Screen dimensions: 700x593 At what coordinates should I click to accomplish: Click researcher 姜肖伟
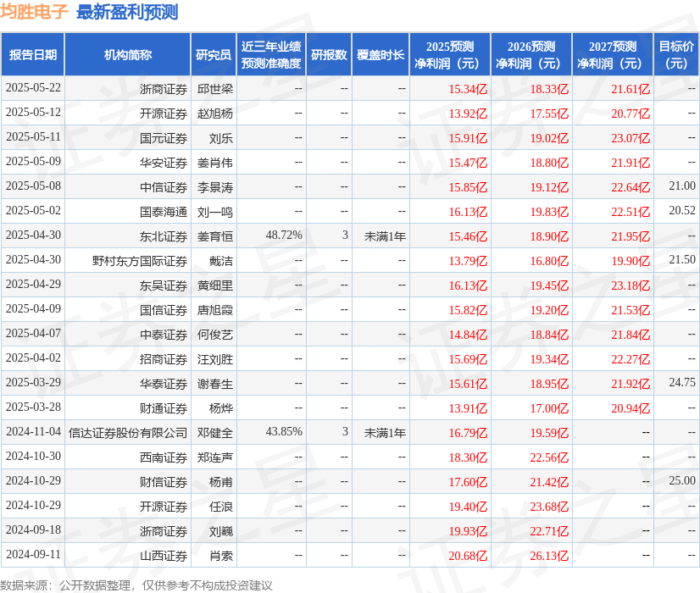[x=215, y=163]
